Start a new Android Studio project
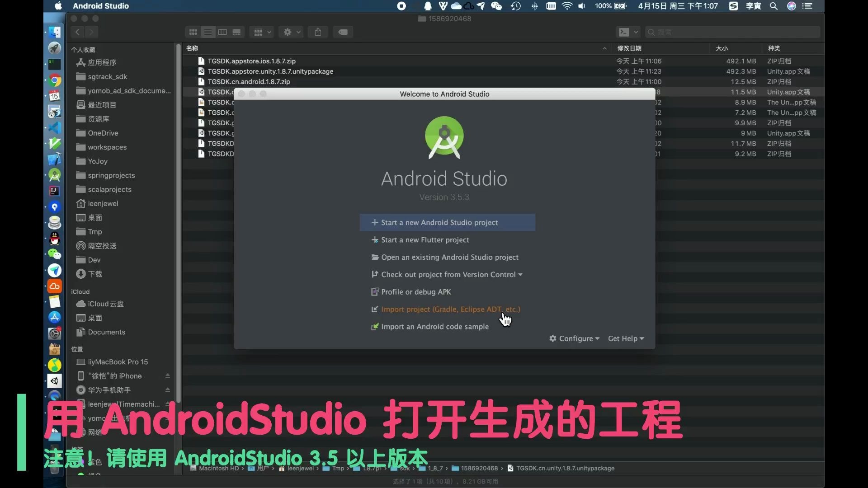Image resolution: width=868 pixels, height=488 pixels. 447,222
